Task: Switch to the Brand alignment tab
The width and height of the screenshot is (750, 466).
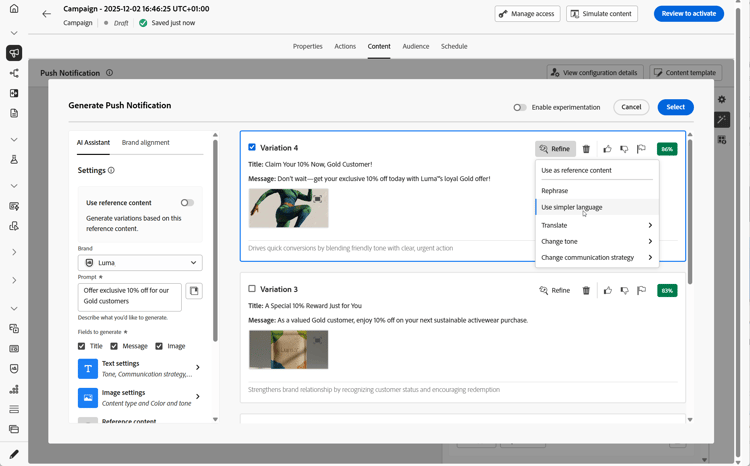Action: click(x=145, y=143)
